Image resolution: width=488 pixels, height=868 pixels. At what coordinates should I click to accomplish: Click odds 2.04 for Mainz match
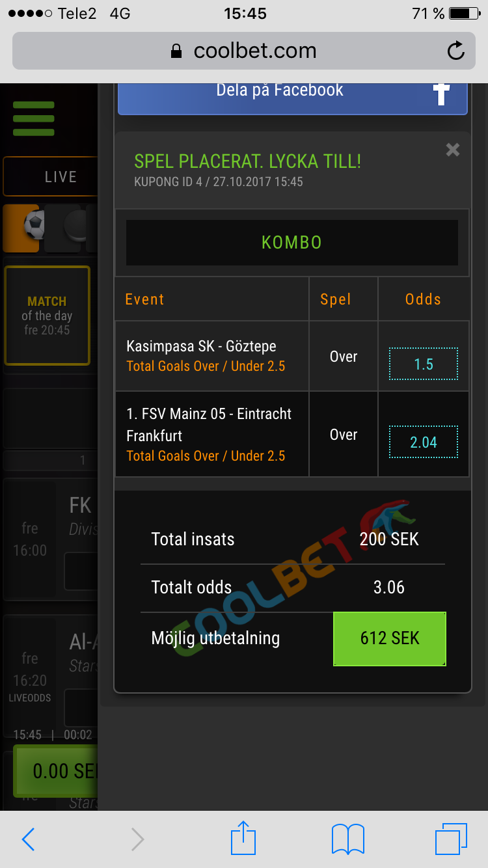point(424,442)
